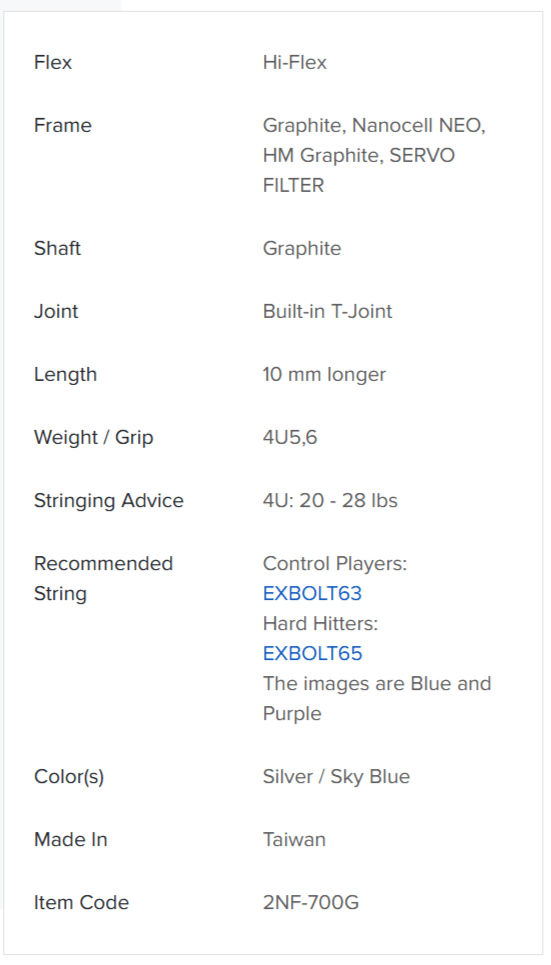Select the 4U5,6 weight value
The height and width of the screenshot is (965, 551).
coord(290,437)
